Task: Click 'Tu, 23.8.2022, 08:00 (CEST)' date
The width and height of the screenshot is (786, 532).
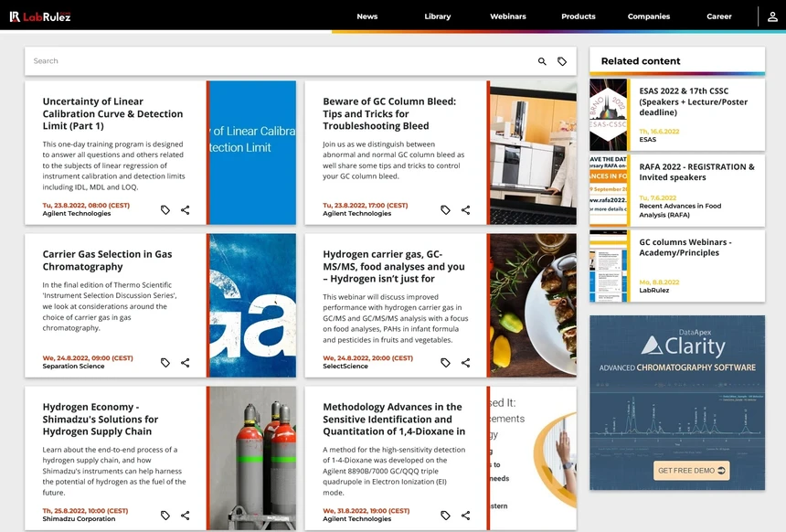Action: click(86, 205)
